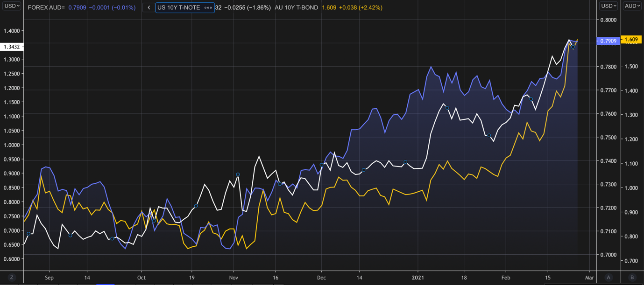Toggle the B axis button at bottom right
This screenshot has height=285, width=644.
pyautogui.click(x=632, y=278)
